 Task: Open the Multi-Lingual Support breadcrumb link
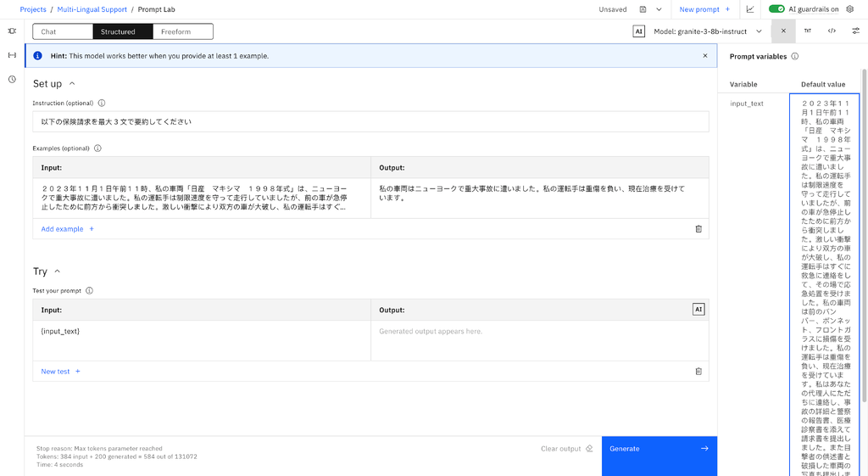tap(92, 9)
